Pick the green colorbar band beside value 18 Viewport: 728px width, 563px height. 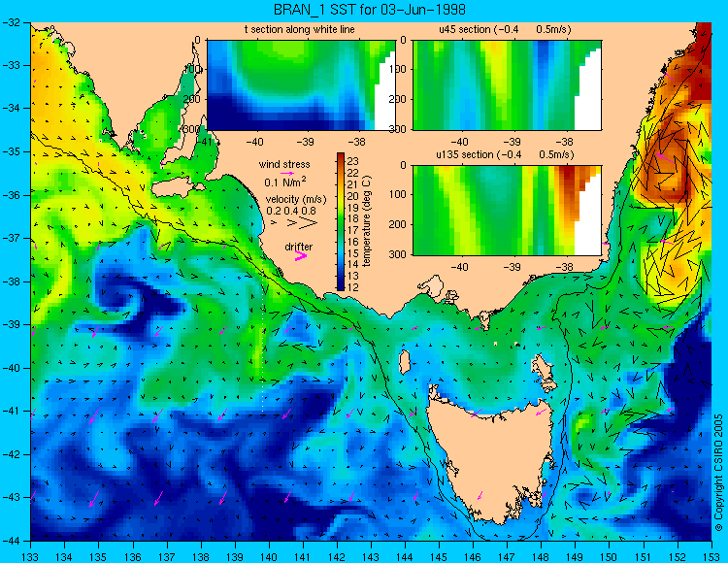point(341,218)
